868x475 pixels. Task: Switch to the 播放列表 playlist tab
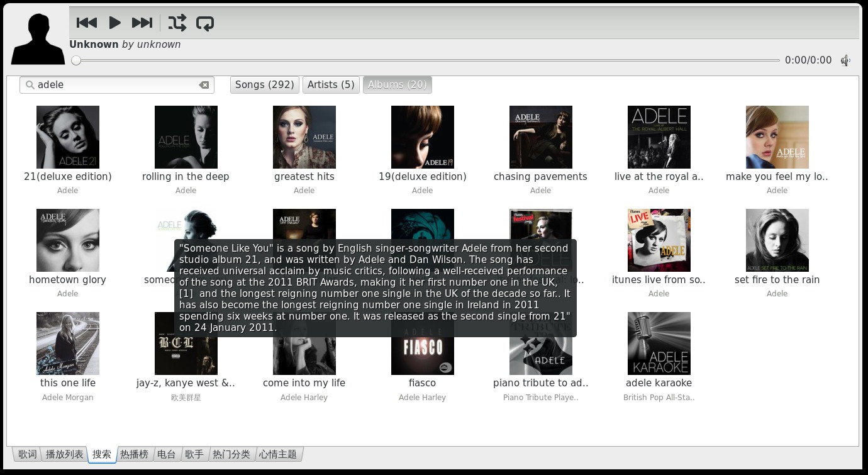(x=64, y=454)
